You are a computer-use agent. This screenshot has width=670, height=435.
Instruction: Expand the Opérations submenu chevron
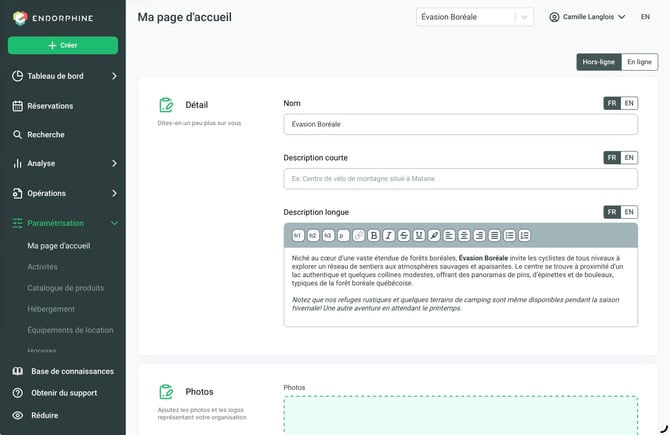pyautogui.click(x=114, y=193)
